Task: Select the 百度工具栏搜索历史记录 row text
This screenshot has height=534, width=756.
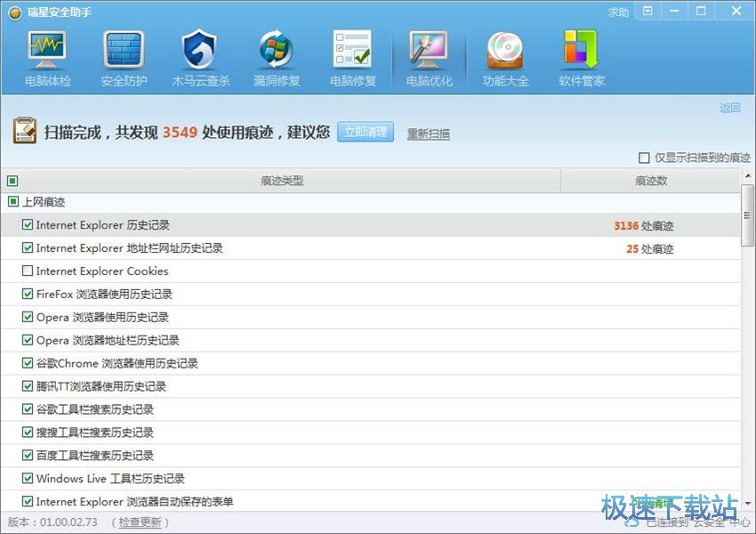Action: 94,456
